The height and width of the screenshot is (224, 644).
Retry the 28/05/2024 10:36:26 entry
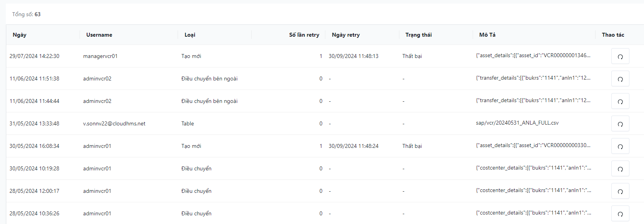tap(620, 213)
